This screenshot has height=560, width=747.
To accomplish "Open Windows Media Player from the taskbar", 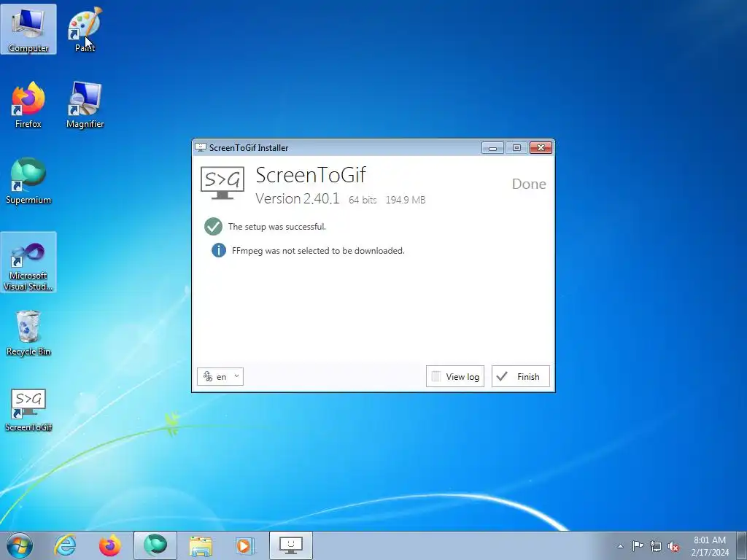I will point(245,545).
